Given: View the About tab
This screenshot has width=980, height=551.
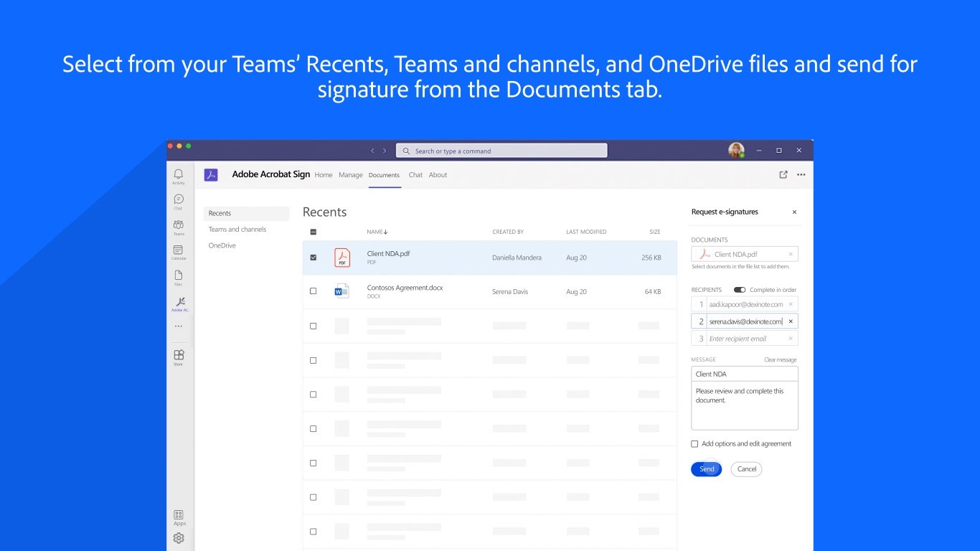Looking at the screenshot, I should tap(438, 175).
